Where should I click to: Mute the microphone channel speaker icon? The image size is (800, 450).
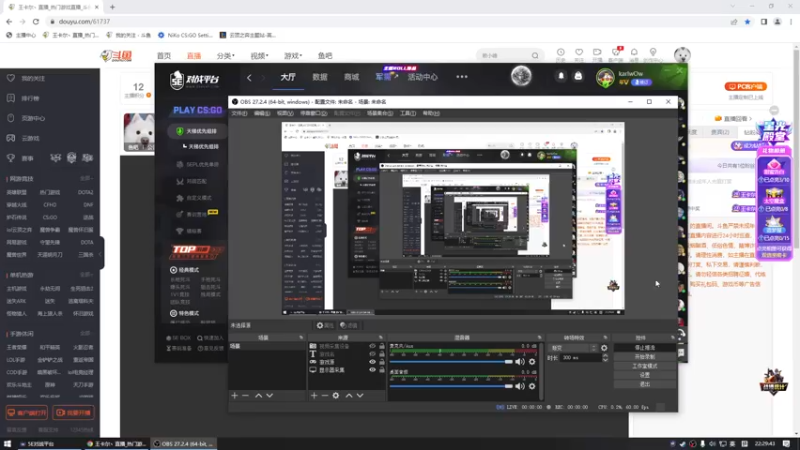click(520, 362)
